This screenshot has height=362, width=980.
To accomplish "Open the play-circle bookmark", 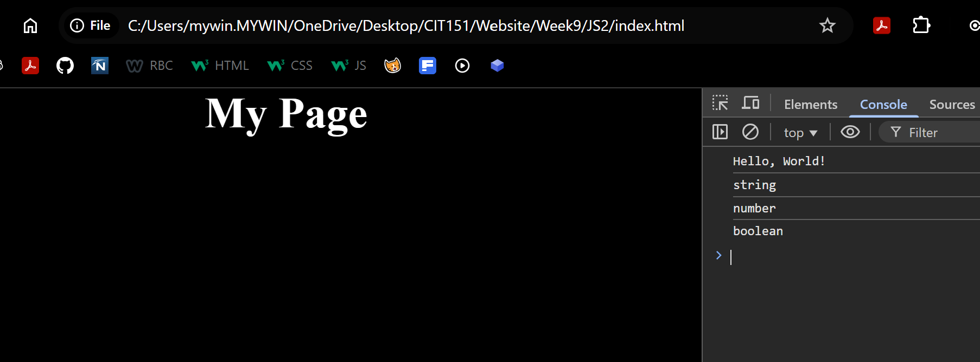I will pos(462,66).
